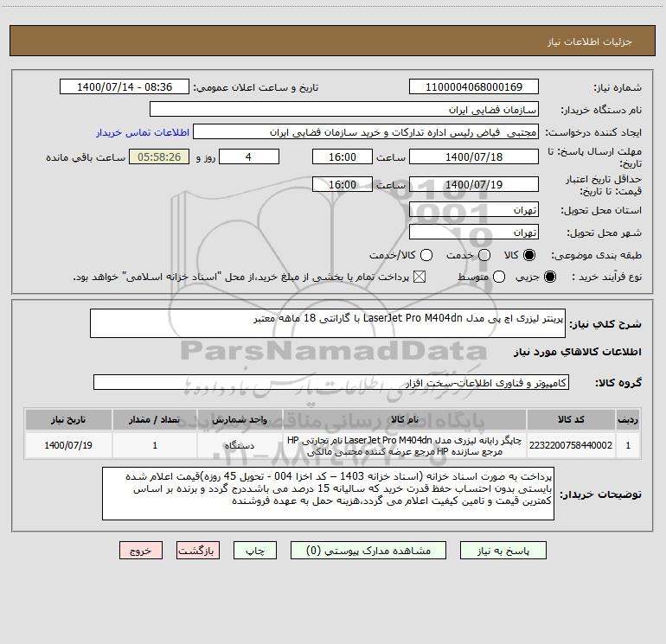Image resolution: width=666 pixels, height=644 pixels.
Task: Click the quantity cell showing 1
Action: [x=155, y=445]
